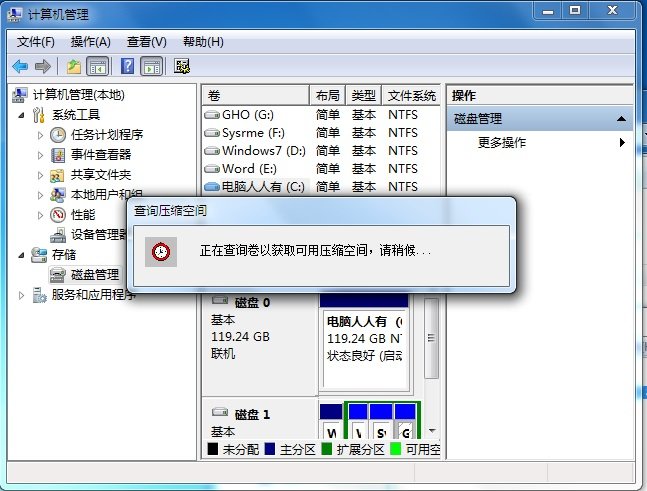This screenshot has height=491, width=647.
Task: Click the Services and Applications icon
Action: coord(39,295)
